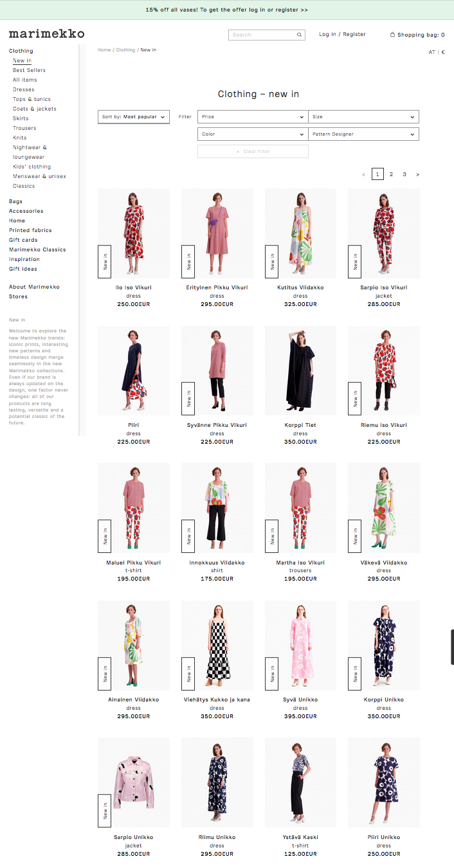Open Piiri dress product image
Image resolution: width=454 pixels, height=868 pixels.
134,371
